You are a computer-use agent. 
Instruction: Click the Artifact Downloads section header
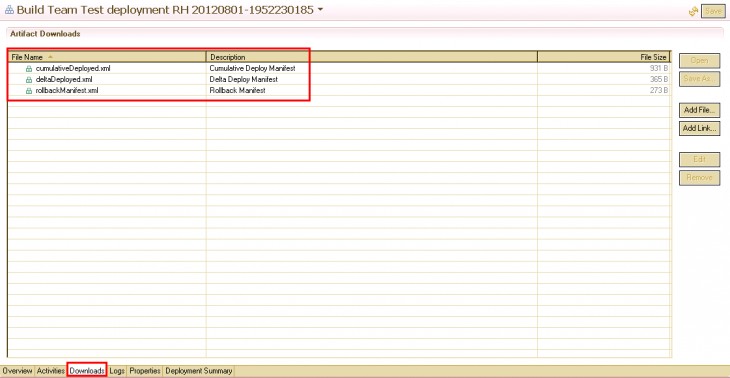pyautogui.click(x=45, y=34)
